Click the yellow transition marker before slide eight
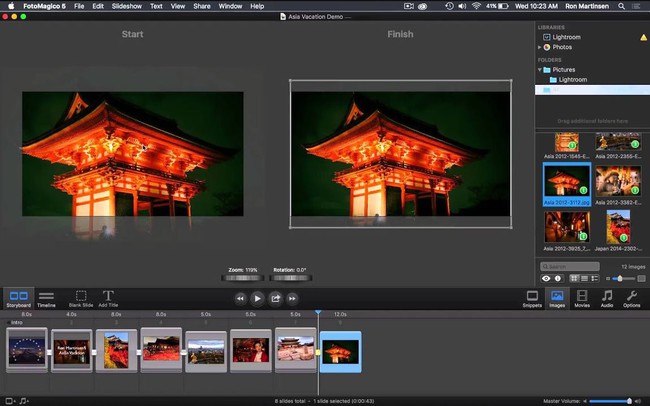This screenshot has height=406, width=650. [x=318, y=352]
